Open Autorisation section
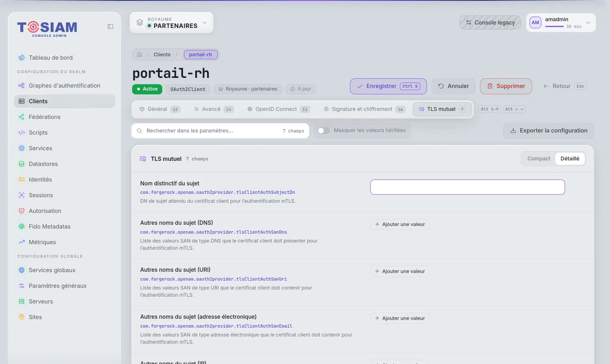Screen dimensions: 610x364 [x=64, y=211]
